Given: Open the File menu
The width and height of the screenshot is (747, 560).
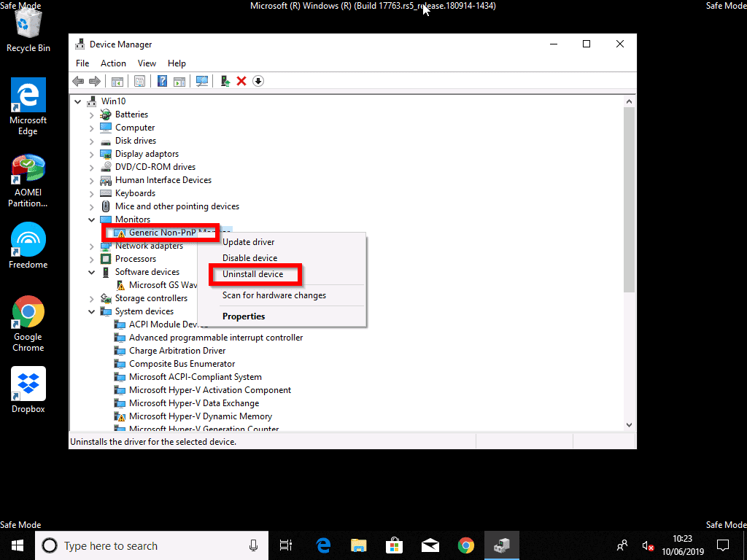Looking at the screenshot, I should pos(82,63).
